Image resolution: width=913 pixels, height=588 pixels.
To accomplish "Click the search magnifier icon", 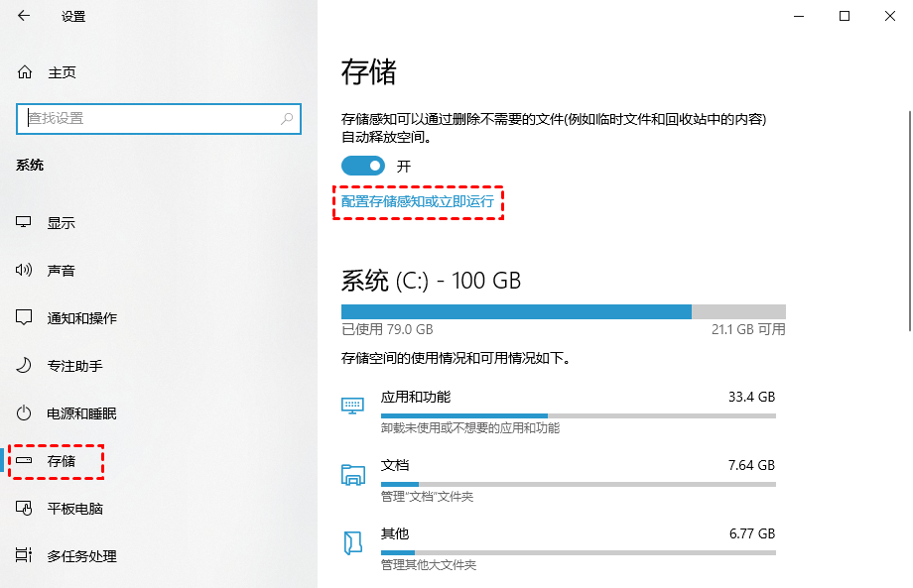I will tap(287, 118).
